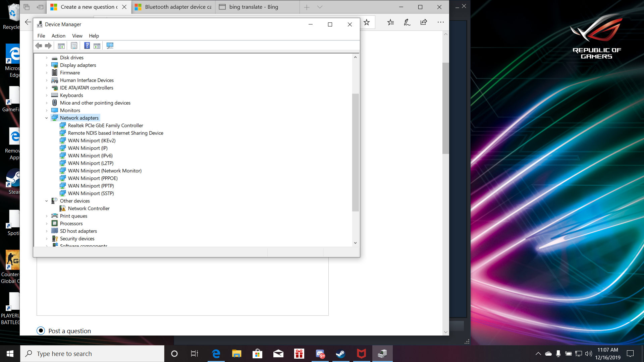Expand the Display adapters category
This screenshot has width=644, height=362.
pyautogui.click(x=47, y=65)
